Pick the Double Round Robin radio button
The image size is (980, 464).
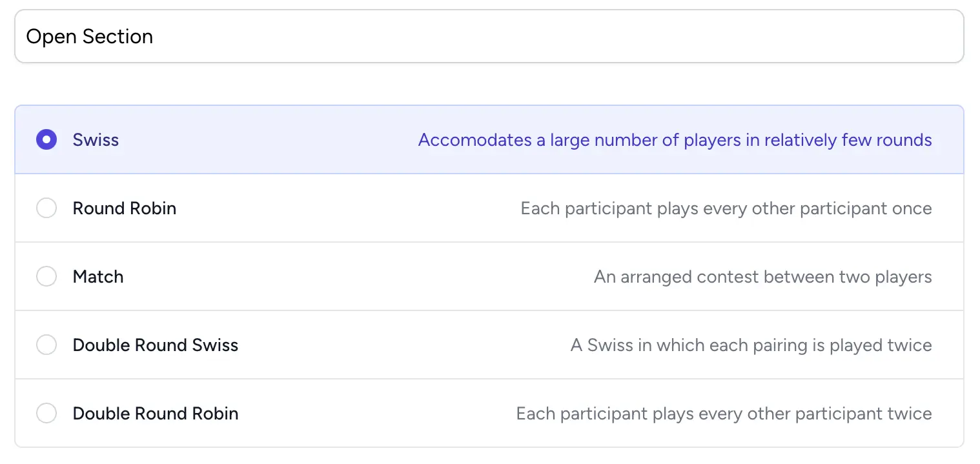[46, 414]
